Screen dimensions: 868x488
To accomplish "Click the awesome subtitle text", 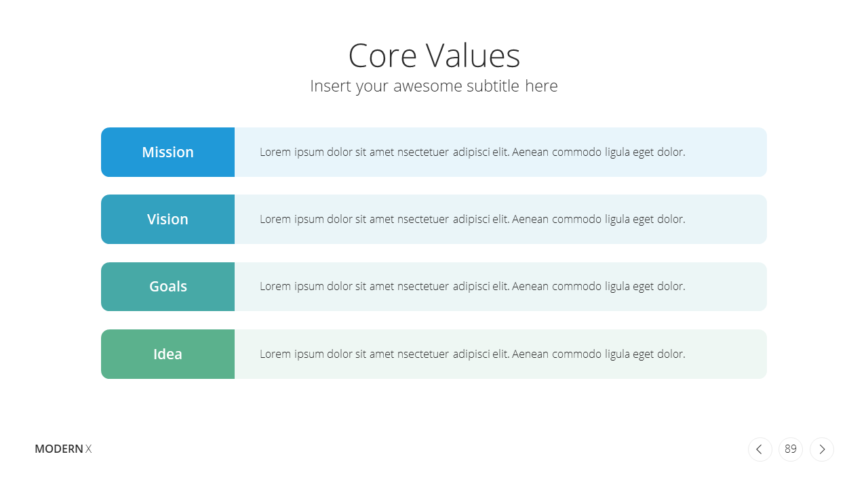I will pyautogui.click(x=434, y=86).
